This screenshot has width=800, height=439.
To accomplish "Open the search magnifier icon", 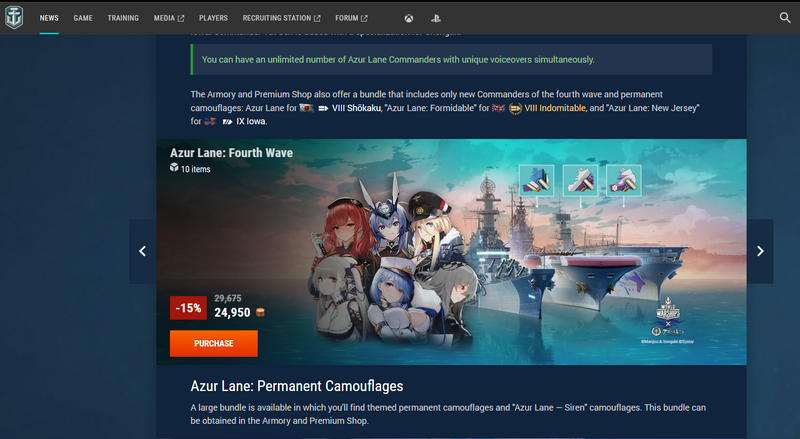I will 785,18.
